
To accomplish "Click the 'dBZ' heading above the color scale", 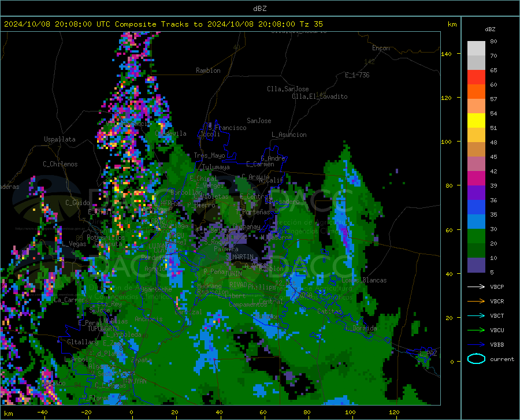I will 490,29.
